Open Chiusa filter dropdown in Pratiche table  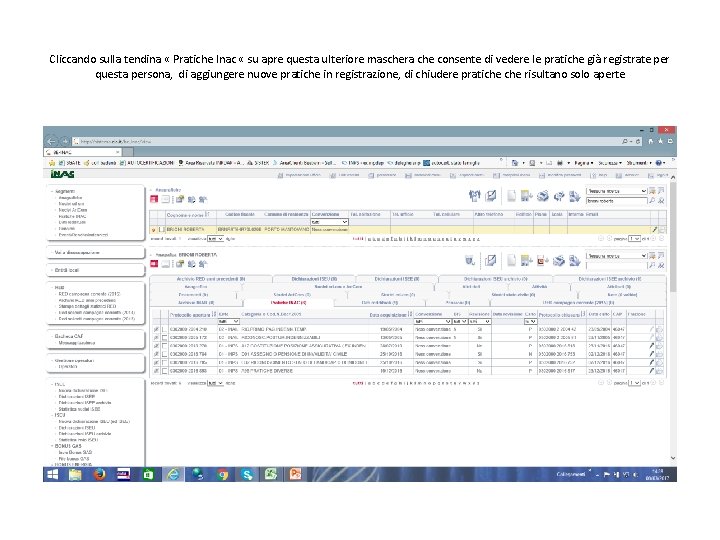click(x=530, y=321)
